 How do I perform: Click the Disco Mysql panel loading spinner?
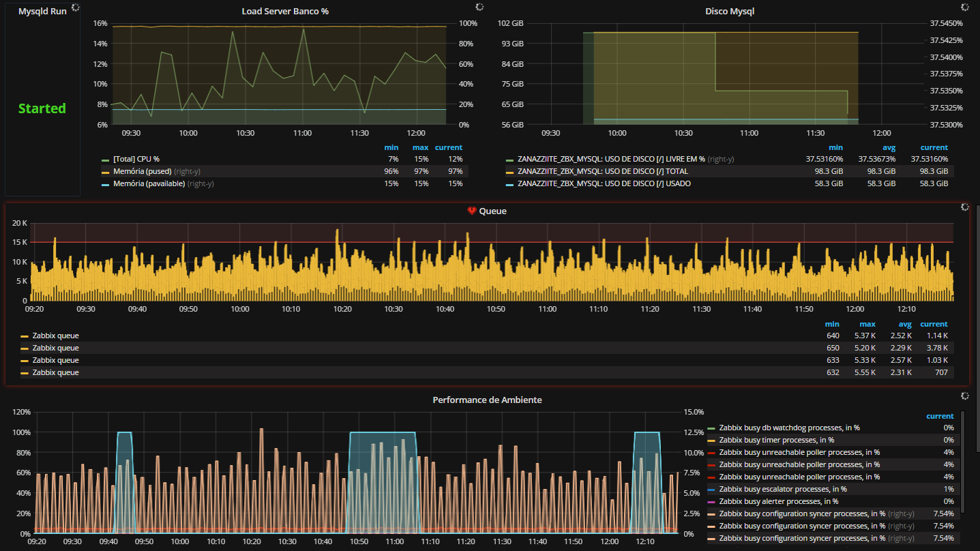[x=965, y=7]
